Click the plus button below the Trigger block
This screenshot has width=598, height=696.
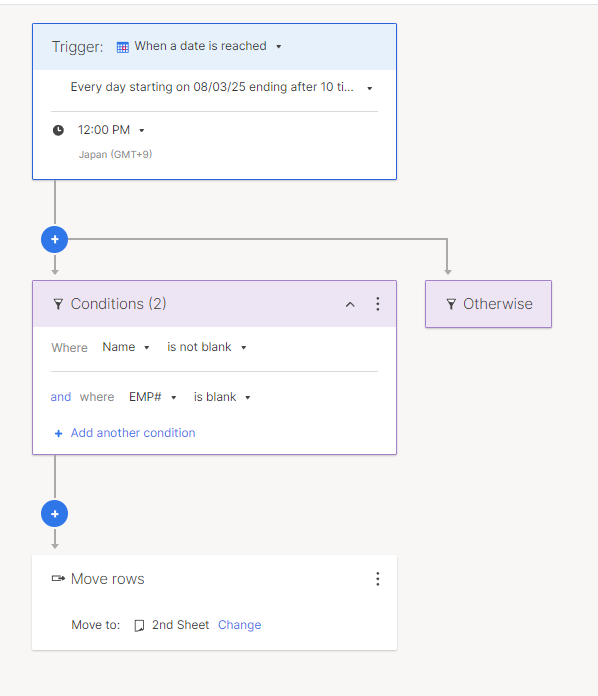[55, 240]
